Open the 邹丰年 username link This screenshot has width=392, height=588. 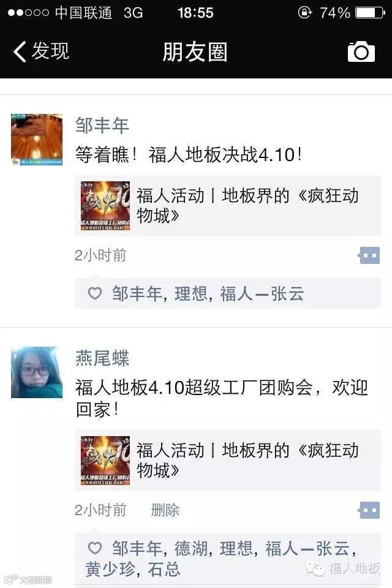pyautogui.click(x=102, y=125)
